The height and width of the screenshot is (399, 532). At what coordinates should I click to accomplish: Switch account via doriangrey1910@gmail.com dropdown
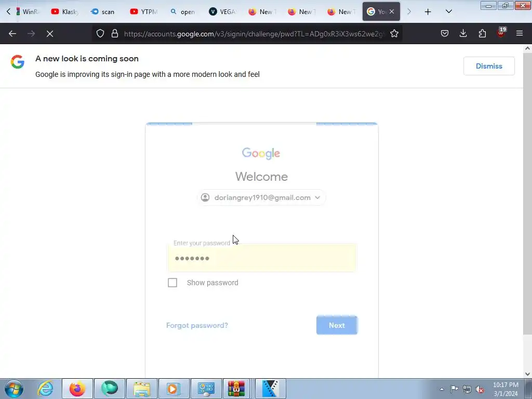pyautogui.click(x=261, y=197)
